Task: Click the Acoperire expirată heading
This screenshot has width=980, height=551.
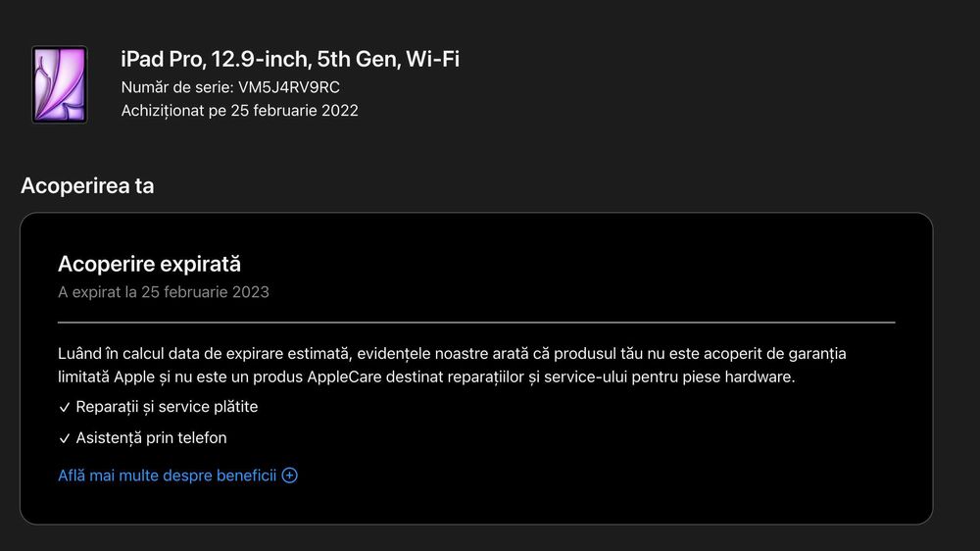Action: [149, 264]
